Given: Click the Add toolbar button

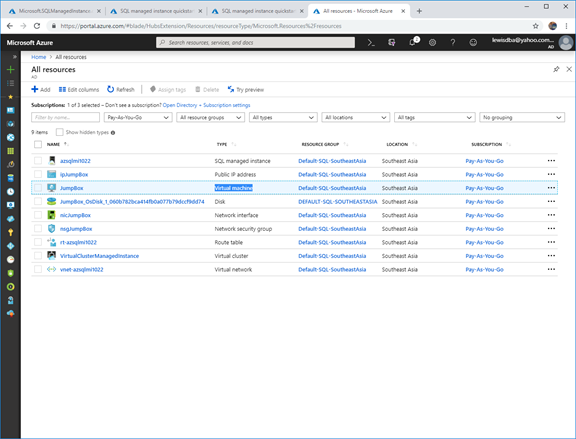Looking at the screenshot, I should pos(41,90).
